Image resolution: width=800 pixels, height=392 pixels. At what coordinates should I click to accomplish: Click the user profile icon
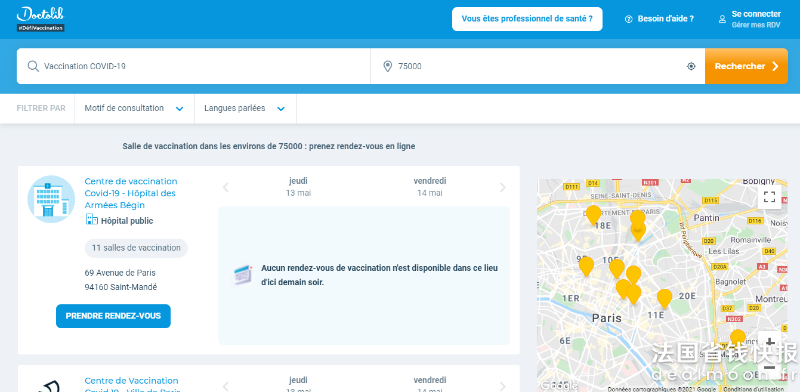722,19
